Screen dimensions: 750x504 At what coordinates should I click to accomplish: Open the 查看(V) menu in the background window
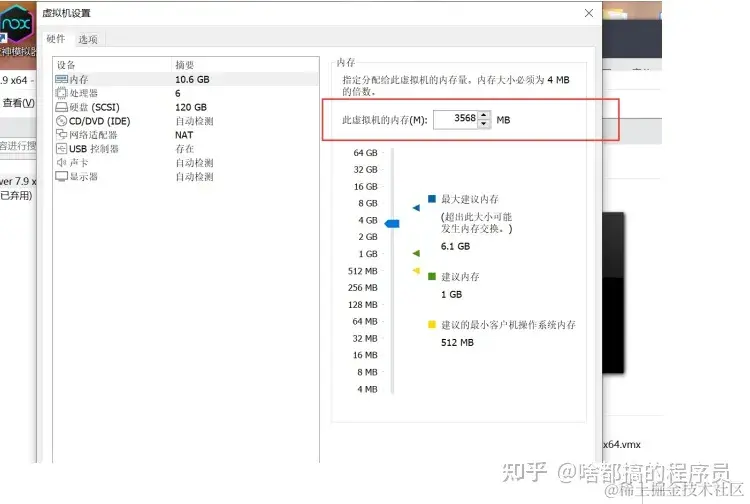tap(18, 103)
